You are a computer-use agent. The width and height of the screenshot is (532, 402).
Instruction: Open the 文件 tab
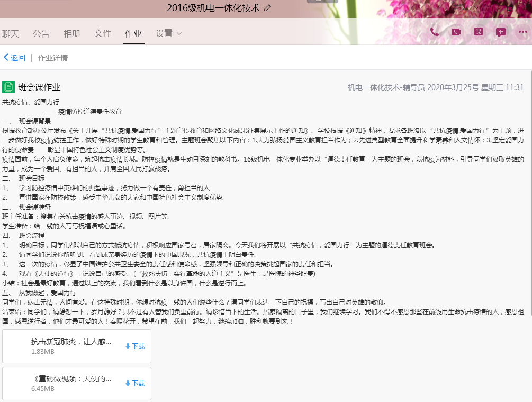point(103,33)
